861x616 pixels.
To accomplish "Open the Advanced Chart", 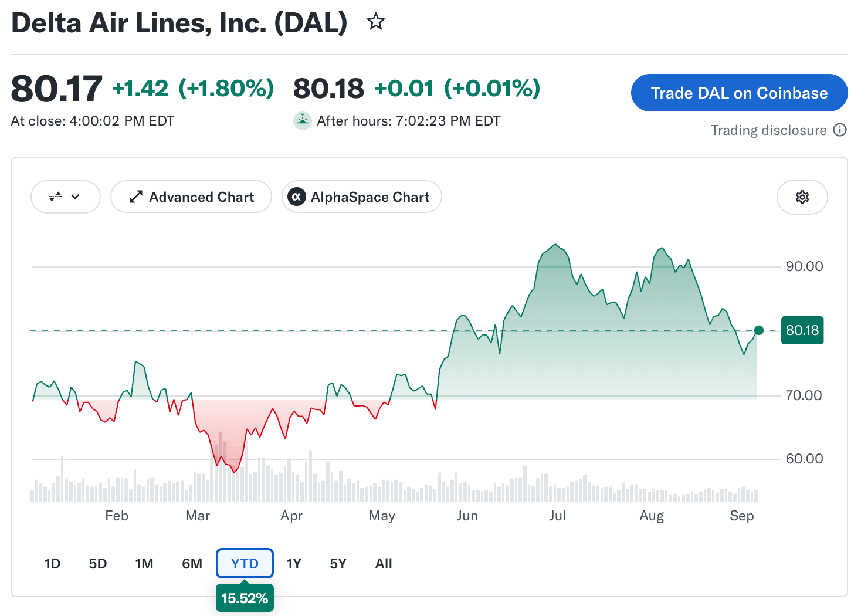I will coord(191,197).
